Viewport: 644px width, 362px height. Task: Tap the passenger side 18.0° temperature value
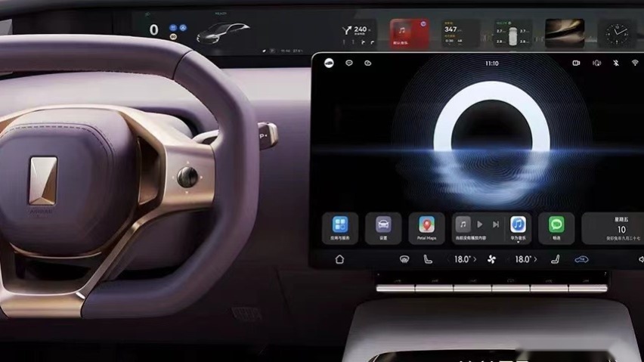[x=523, y=259]
